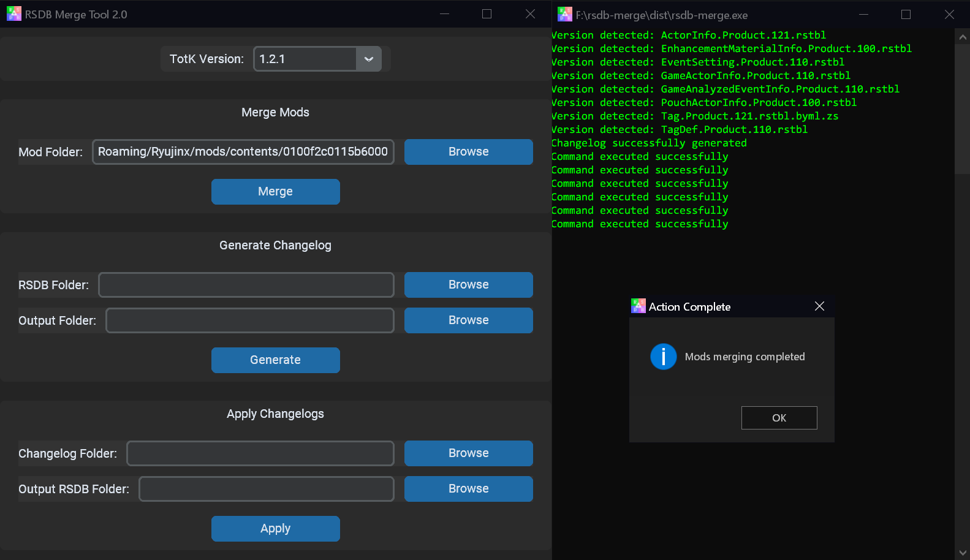Viewport: 970px width, 560px height.
Task: Browse for the Output RSDB Folder
Action: click(x=469, y=489)
